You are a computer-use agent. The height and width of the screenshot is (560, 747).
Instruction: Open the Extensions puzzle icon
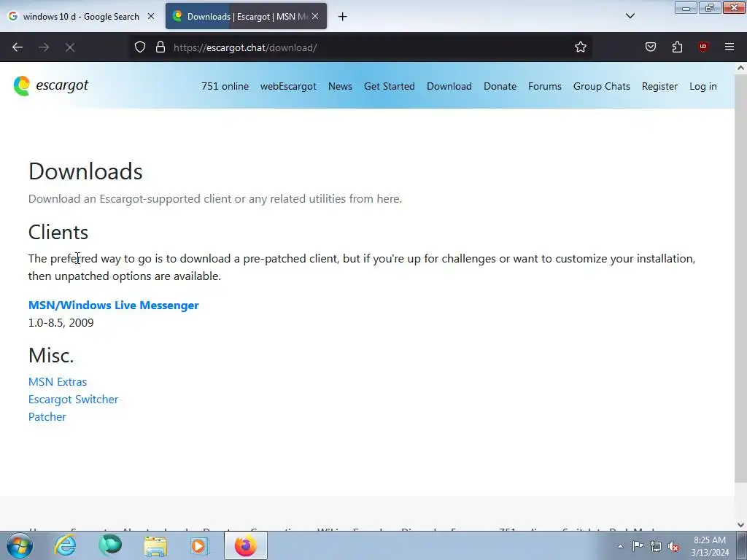pos(677,47)
